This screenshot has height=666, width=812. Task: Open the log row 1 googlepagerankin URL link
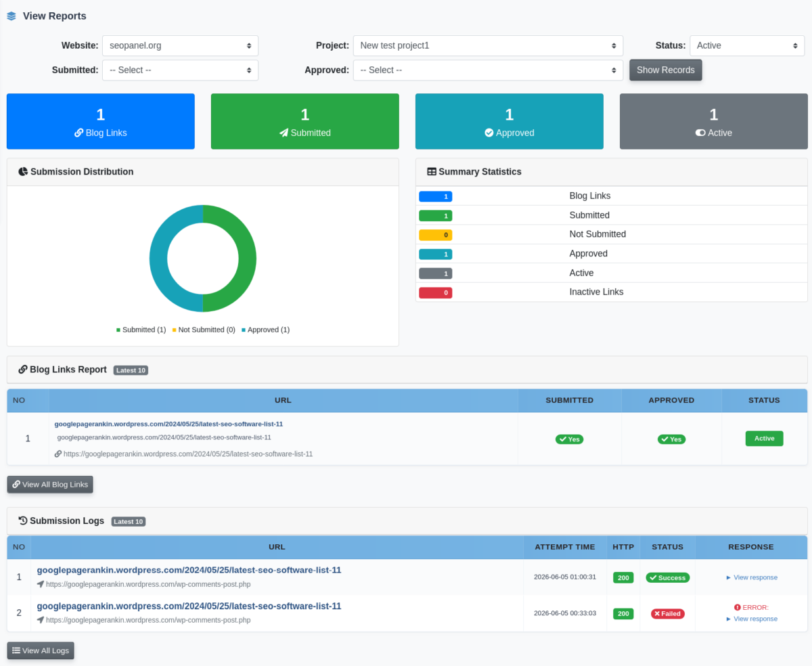tap(189, 571)
